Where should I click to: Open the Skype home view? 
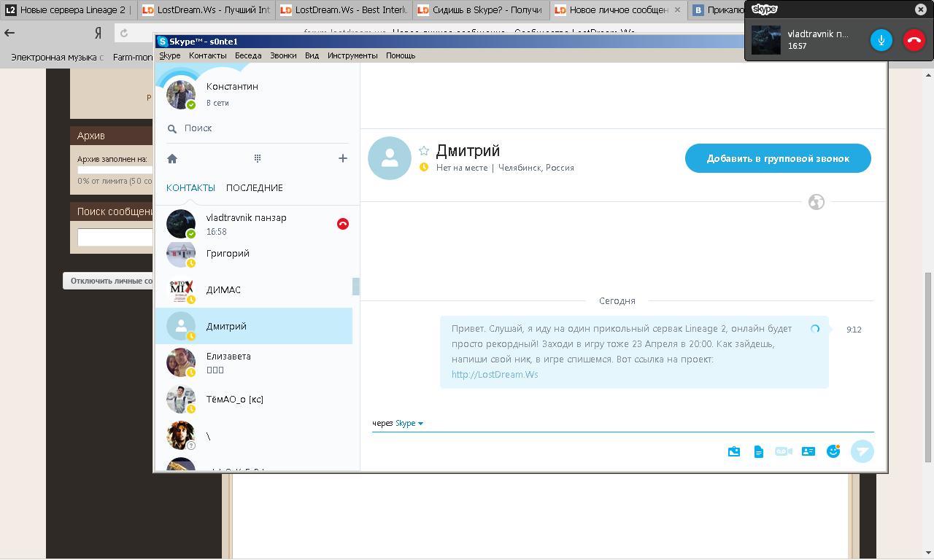point(172,158)
